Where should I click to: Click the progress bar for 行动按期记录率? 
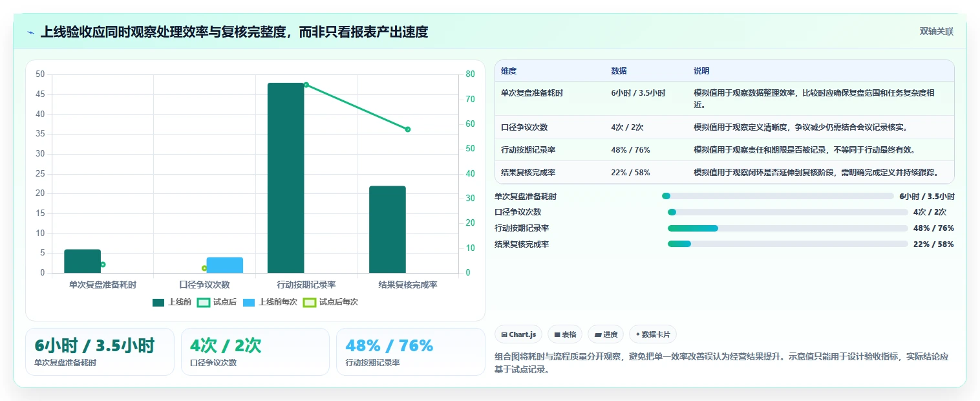coord(788,228)
